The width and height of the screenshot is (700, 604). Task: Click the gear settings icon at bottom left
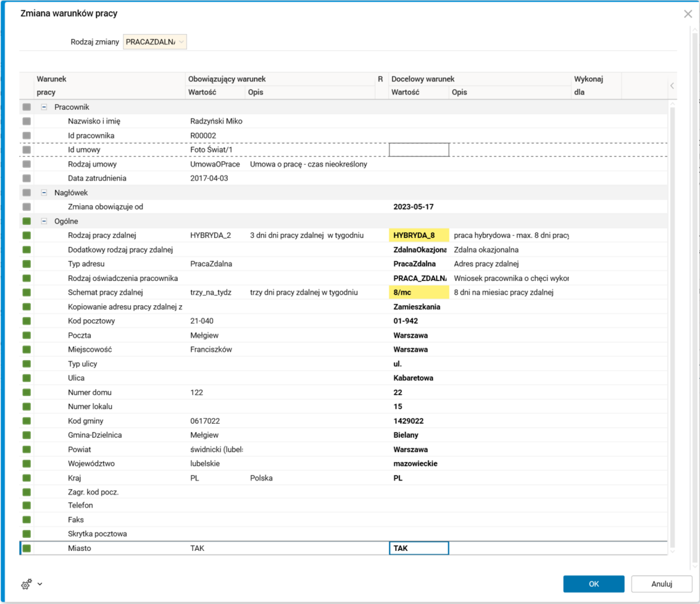point(26,584)
